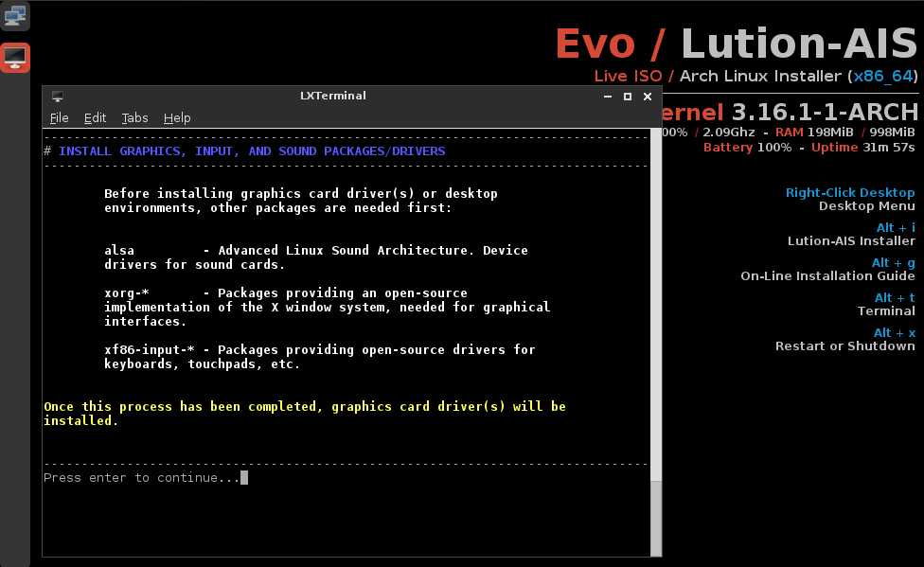This screenshot has width=924, height=567.
Task: Maximize the LXTerminal window
Action: coord(628,96)
